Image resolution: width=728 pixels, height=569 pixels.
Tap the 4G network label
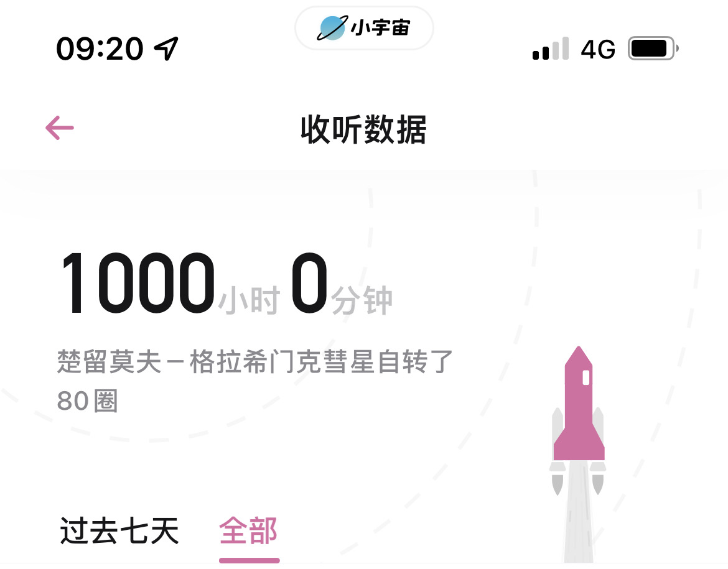[x=598, y=49]
